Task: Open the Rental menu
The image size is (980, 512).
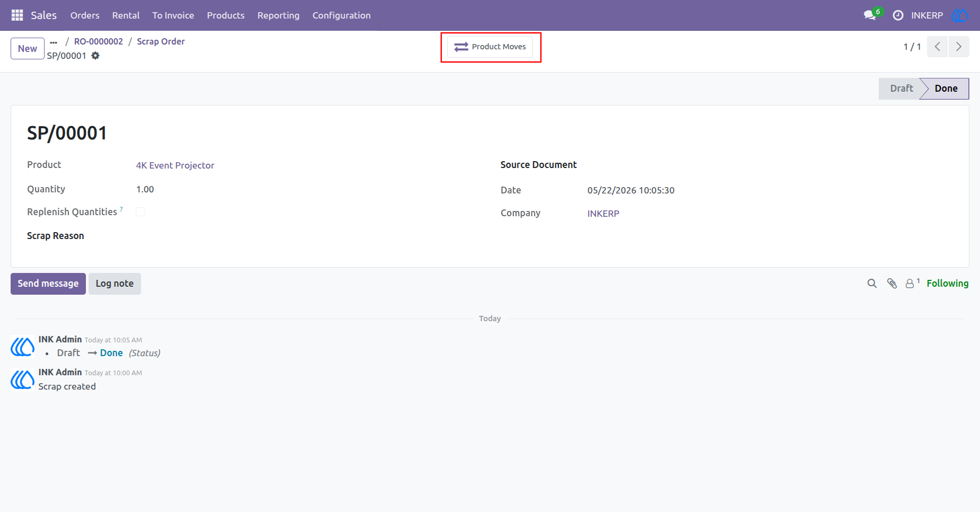Action: [x=126, y=15]
